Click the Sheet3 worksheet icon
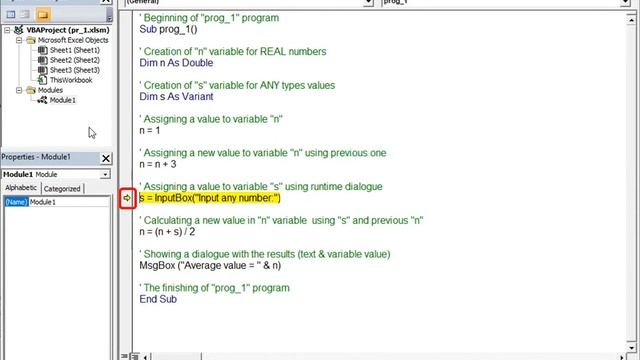Image resolution: width=640 pixels, height=360 pixels. (42, 70)
